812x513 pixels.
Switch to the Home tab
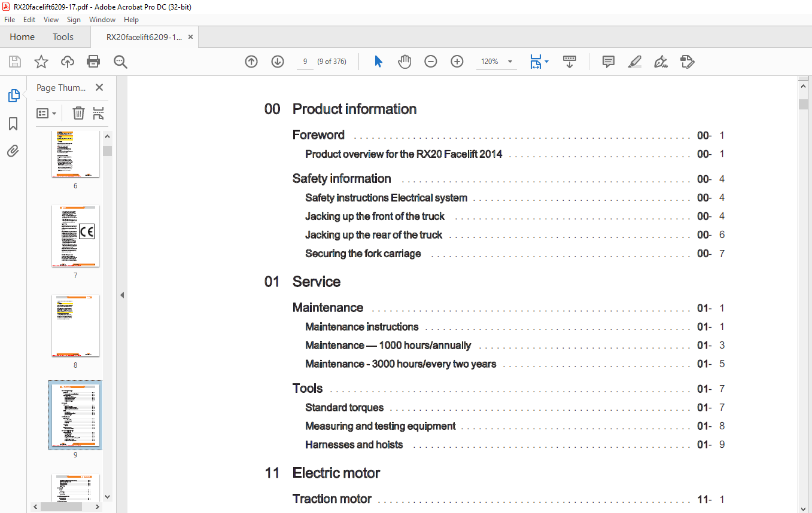pyautogui.click(x=22, y=37)
